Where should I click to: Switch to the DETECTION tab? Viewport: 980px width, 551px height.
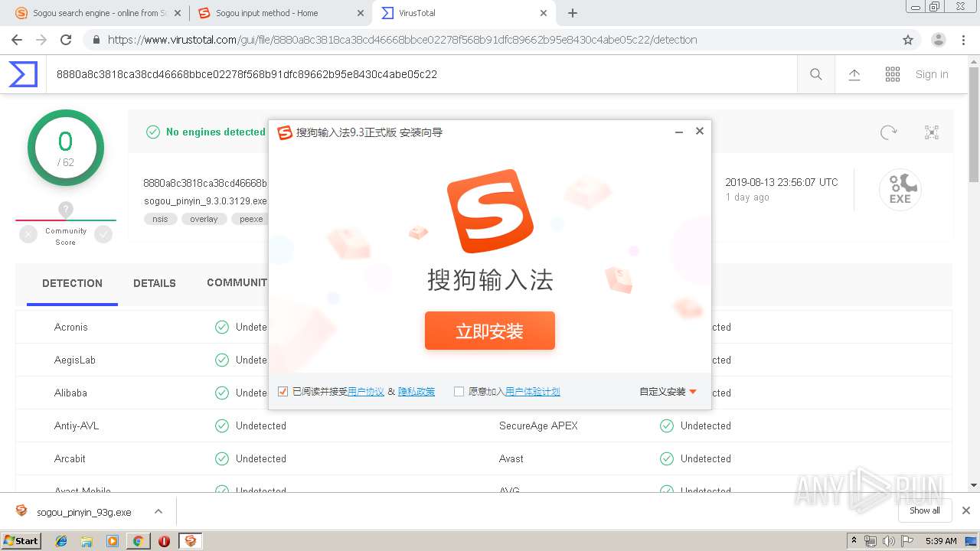click(72, 283)
